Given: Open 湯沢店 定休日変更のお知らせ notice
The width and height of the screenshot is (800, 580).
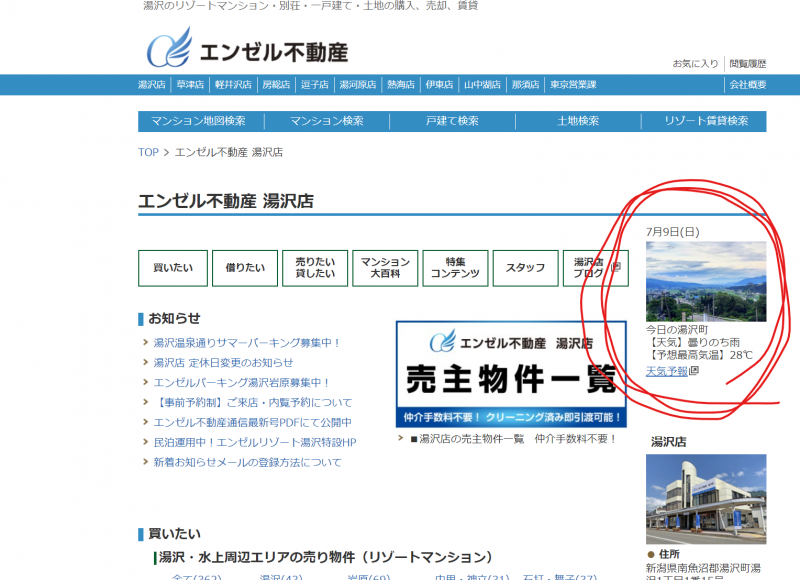Looking at the screenshot, I should point(223,363).
